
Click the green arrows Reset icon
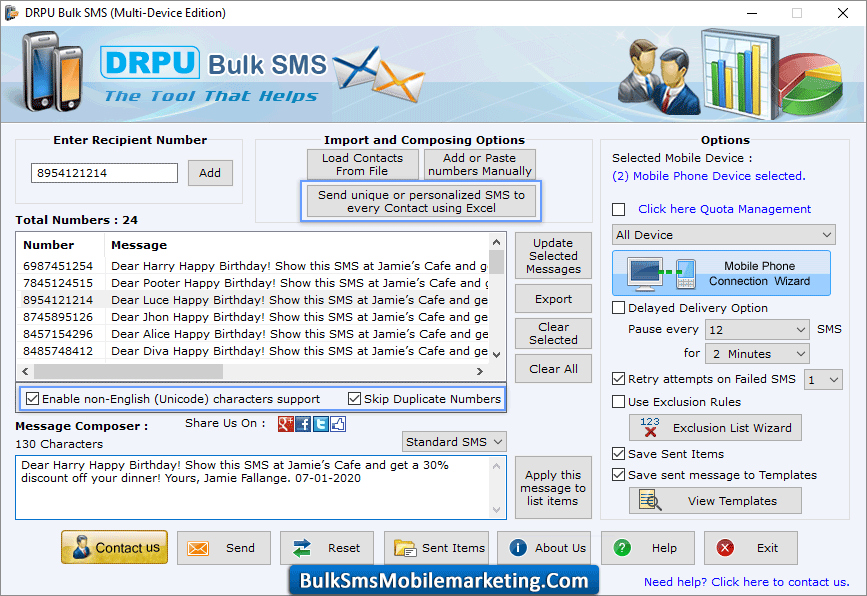point(302,548)
